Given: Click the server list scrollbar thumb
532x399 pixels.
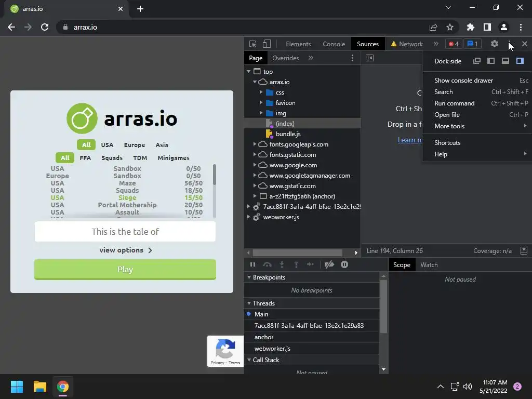Looking at the screenshot, I should pos(215,175).
